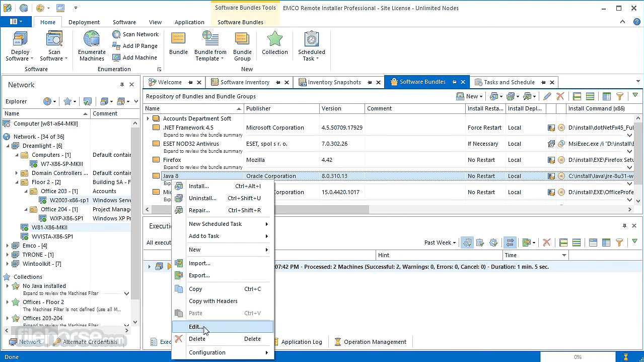Open the Deploy Software ribbon button

(20, 46)
